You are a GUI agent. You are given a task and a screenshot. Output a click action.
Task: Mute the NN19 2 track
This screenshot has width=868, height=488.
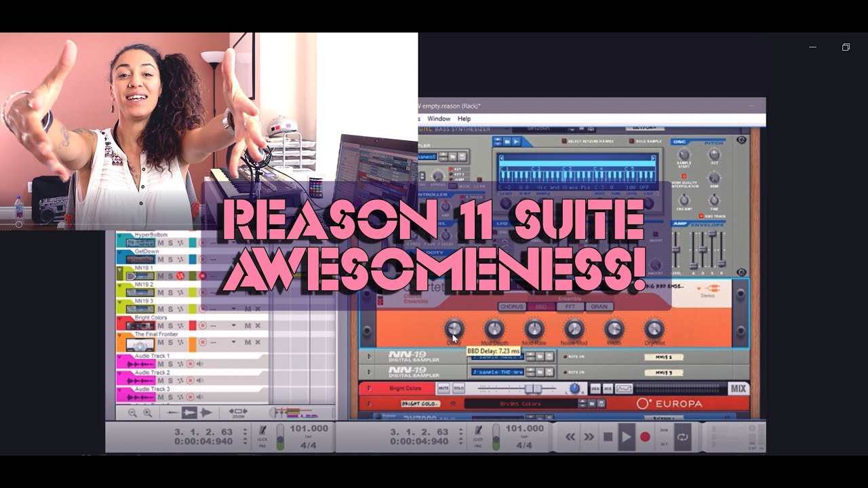pyautogui.click(x=161, y=292)
